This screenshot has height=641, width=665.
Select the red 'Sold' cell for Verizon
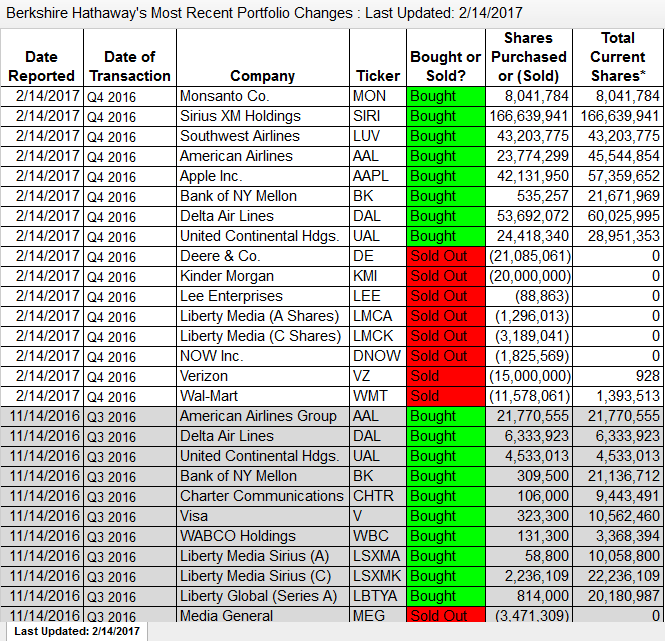pos(446,376)
